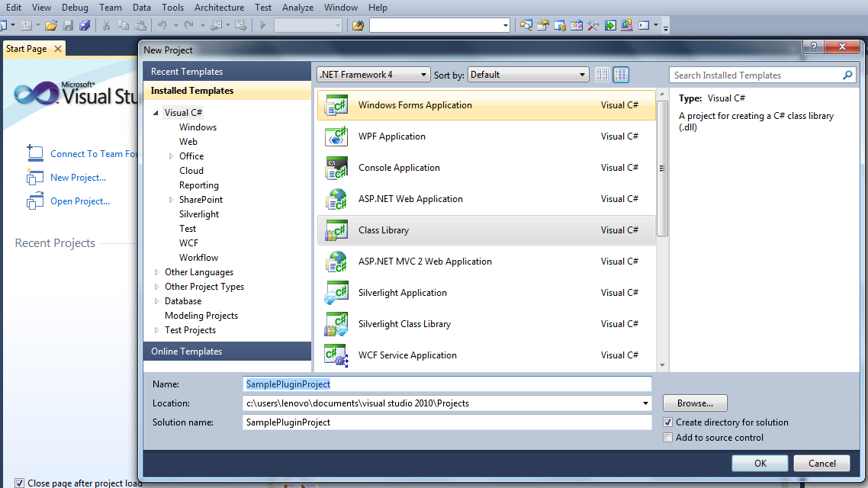Click the WCF Service Application template icon
Screen dimensions: 868x488
point(336,355)
